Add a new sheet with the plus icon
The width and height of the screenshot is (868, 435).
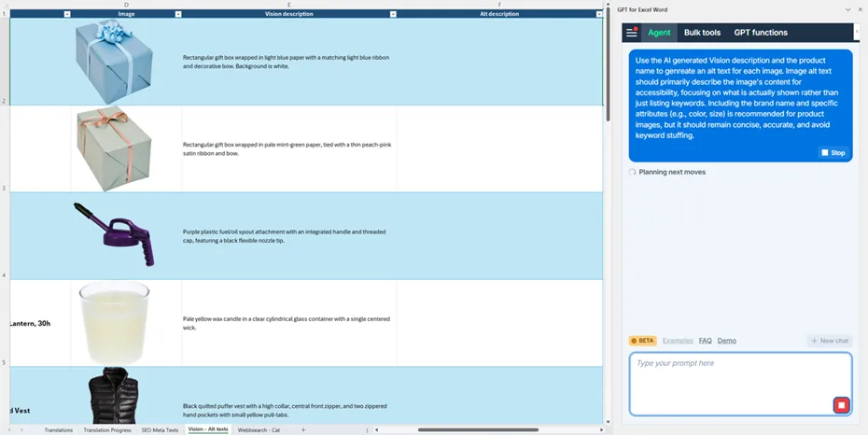pos(302,430)
